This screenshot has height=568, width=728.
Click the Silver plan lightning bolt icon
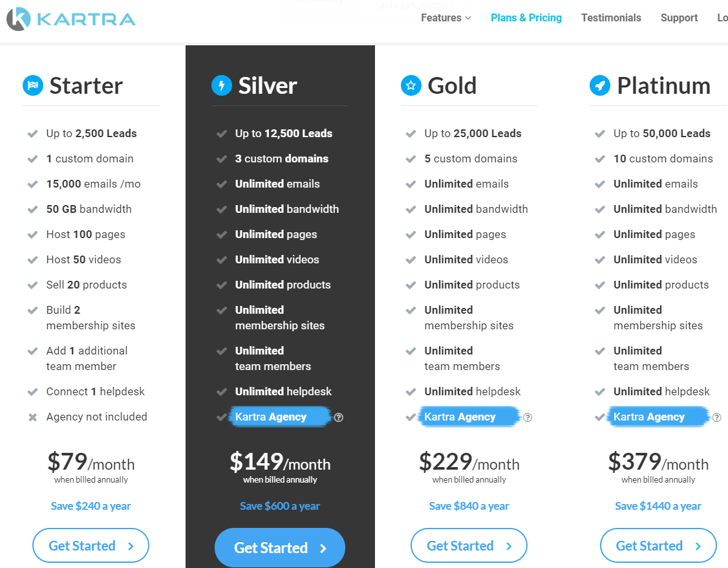[222, 85]
